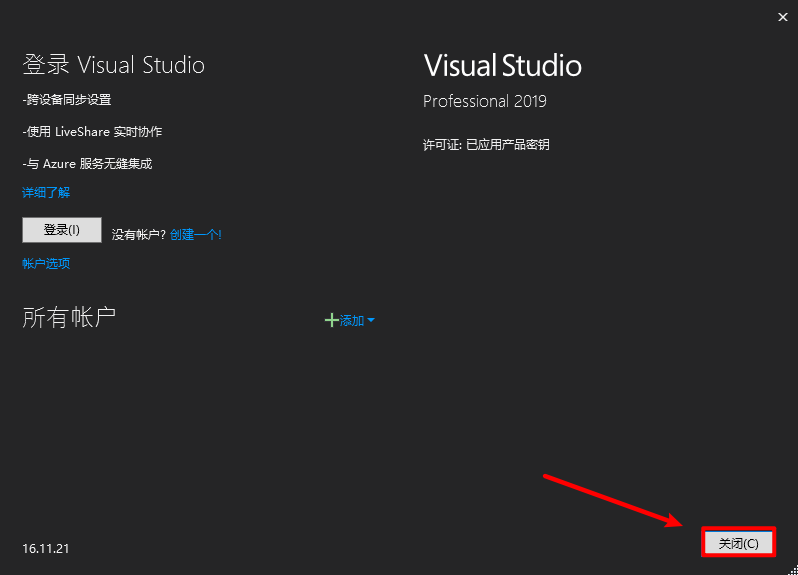Image resolution: width=798 pixels, height=575 pixels.
Task: Expand the 添加 dropdown caret arrow
Action: click(x=370, y=320)
